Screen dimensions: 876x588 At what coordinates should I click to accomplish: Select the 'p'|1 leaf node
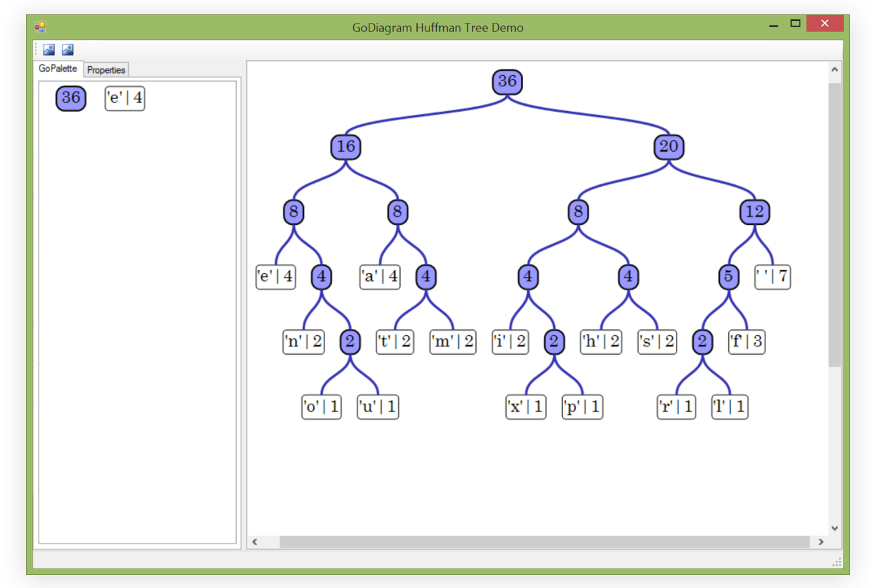pyautogui.click(x=582, y=406)
